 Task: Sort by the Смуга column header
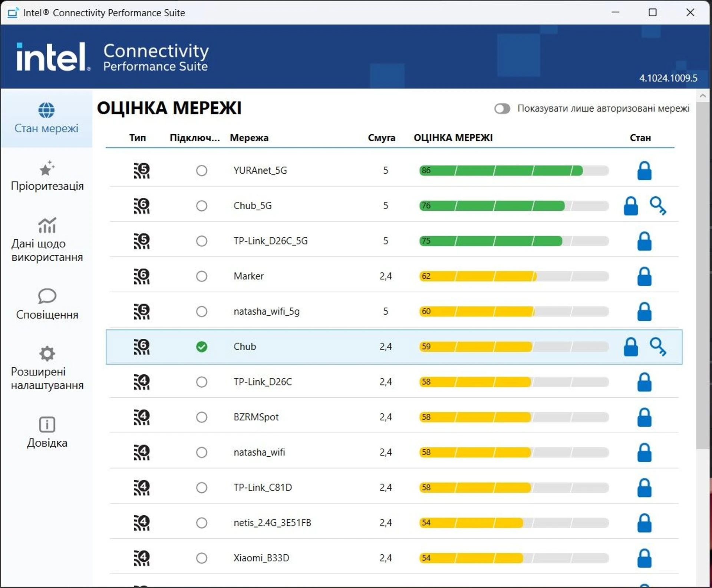tap(382, 138)
